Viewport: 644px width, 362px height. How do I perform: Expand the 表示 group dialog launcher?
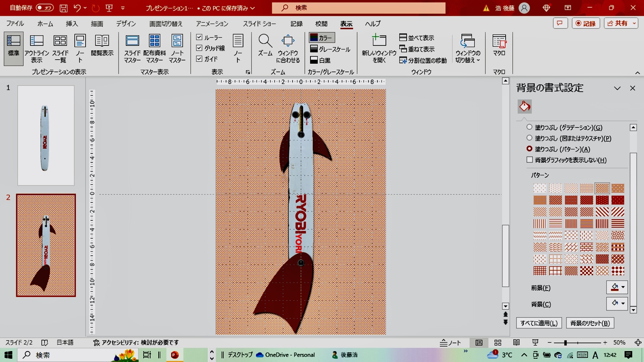pyautogui.click(x=248, y=72)
